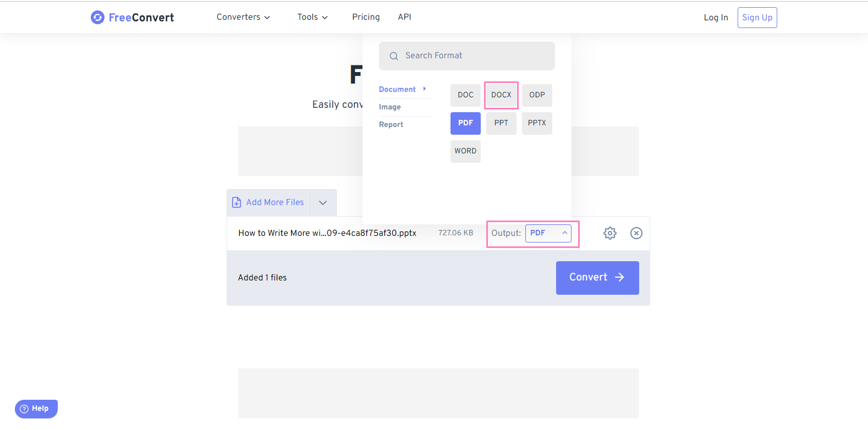
Task: Expand the Converters navigation dropdown
Action: (243, 17)
